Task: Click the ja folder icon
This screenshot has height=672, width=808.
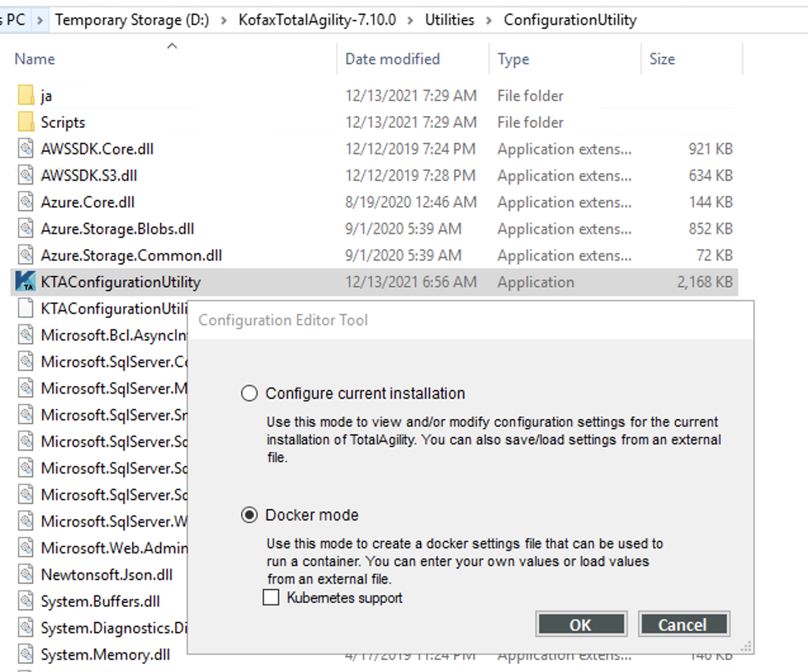Action: tap(25, 95)
